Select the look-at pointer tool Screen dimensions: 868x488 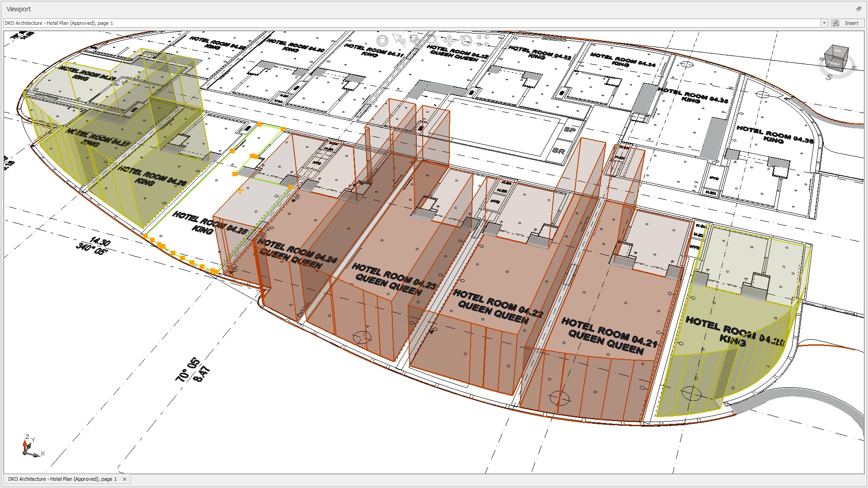(399, 40)
